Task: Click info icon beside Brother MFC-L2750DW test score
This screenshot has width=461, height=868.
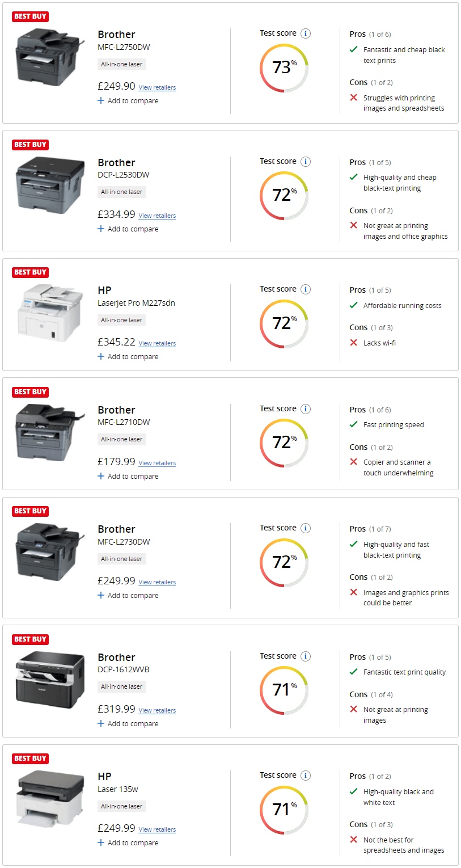Action: pyautogui.click(x=306, y=33)
